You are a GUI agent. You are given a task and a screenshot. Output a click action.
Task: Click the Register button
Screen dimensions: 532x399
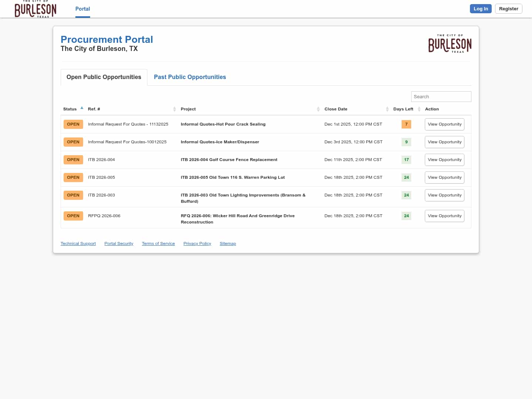point(508,9)
